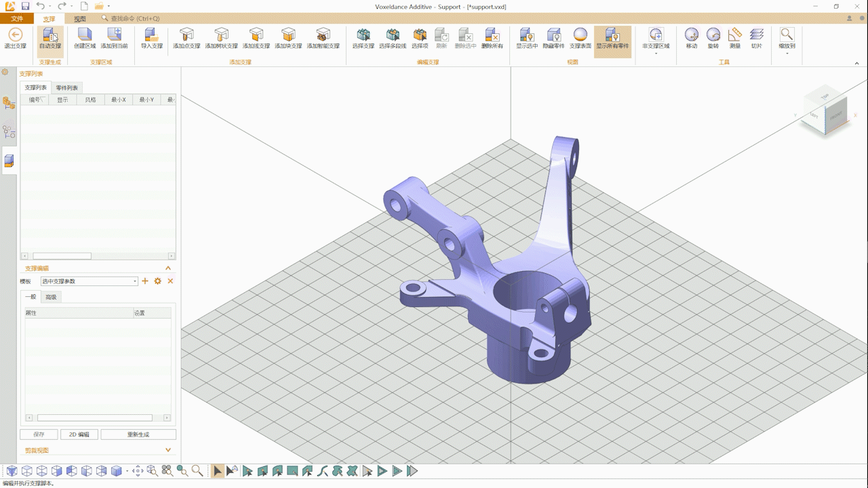Click the 重新生成 regenerate button
868x488 pixels.
[x=138, y=434]
